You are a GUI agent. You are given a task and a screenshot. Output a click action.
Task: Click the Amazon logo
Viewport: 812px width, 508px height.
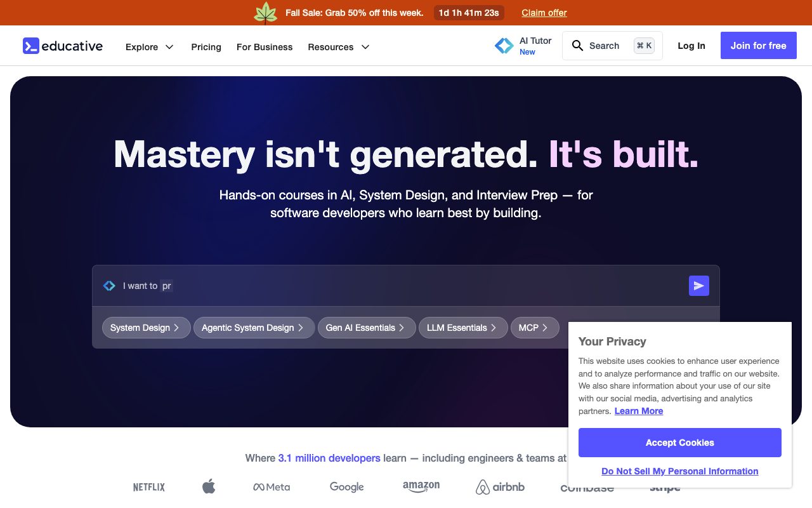click(x=421, y=486)
